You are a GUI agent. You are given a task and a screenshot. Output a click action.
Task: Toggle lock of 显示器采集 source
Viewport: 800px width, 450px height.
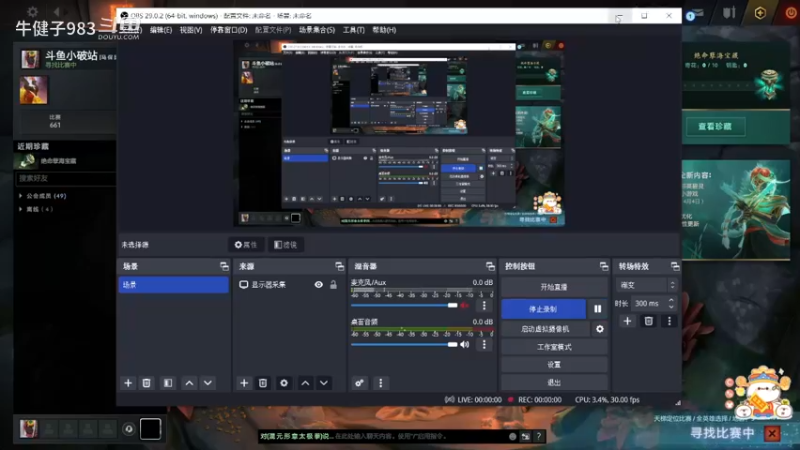click(333, 285)
